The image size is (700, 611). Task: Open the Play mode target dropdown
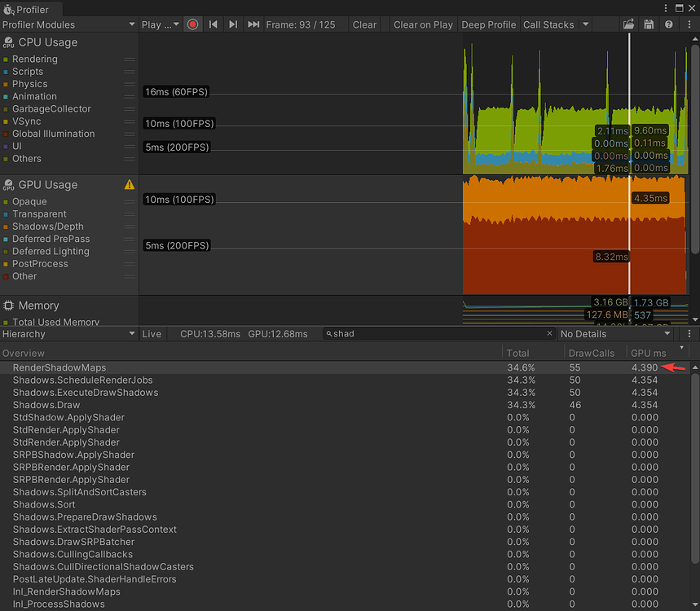(161, 24)
